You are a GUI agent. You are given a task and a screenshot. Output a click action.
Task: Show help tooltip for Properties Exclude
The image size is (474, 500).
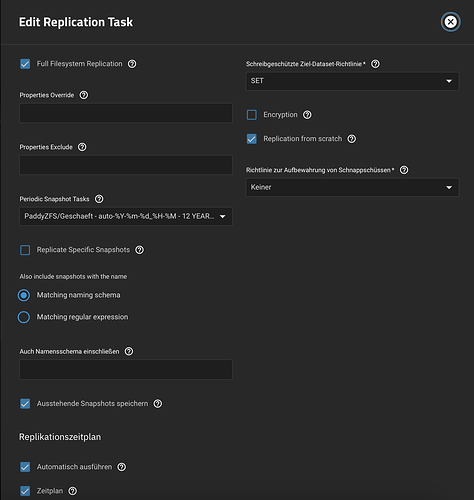[82, 147]
